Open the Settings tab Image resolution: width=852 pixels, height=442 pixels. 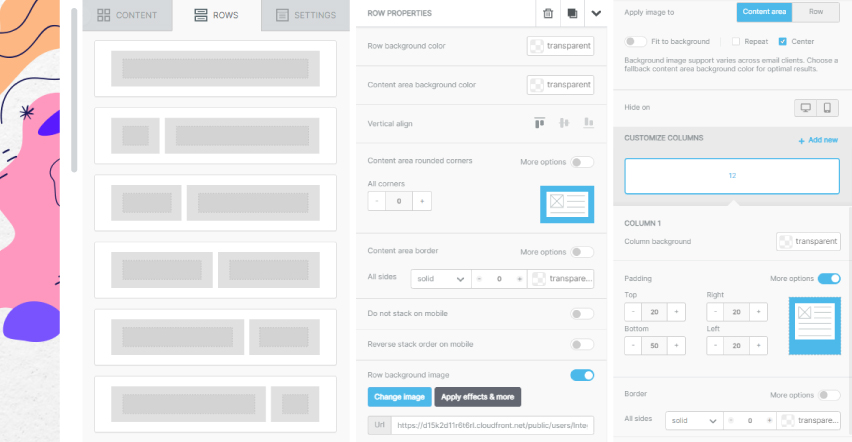click(x=305, y=15)
